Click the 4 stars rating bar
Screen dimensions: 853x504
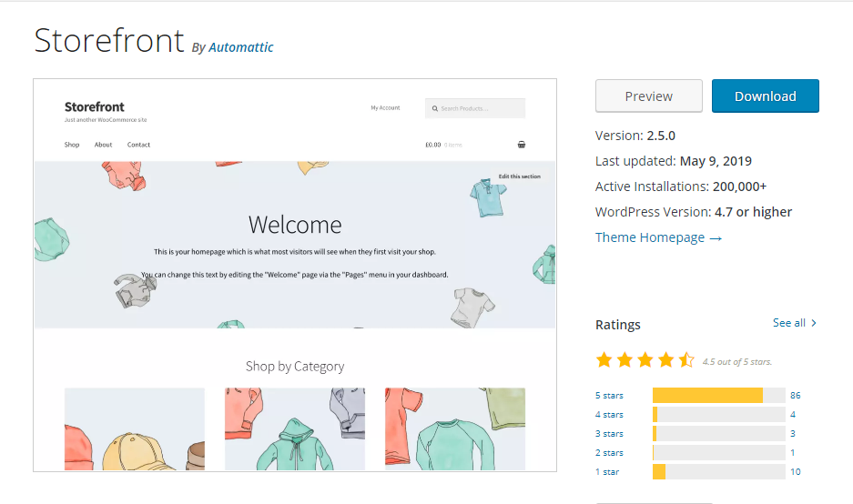(x=718, y=414)
